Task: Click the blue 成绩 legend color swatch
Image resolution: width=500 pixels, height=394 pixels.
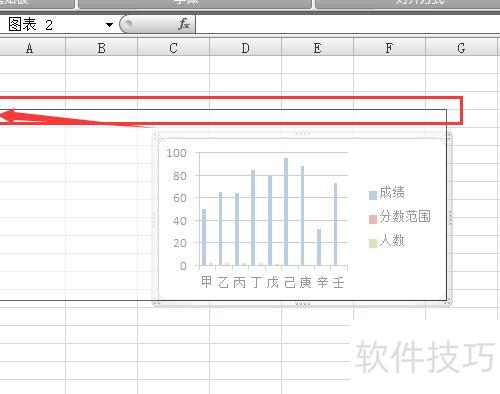Action: [373, 195]
